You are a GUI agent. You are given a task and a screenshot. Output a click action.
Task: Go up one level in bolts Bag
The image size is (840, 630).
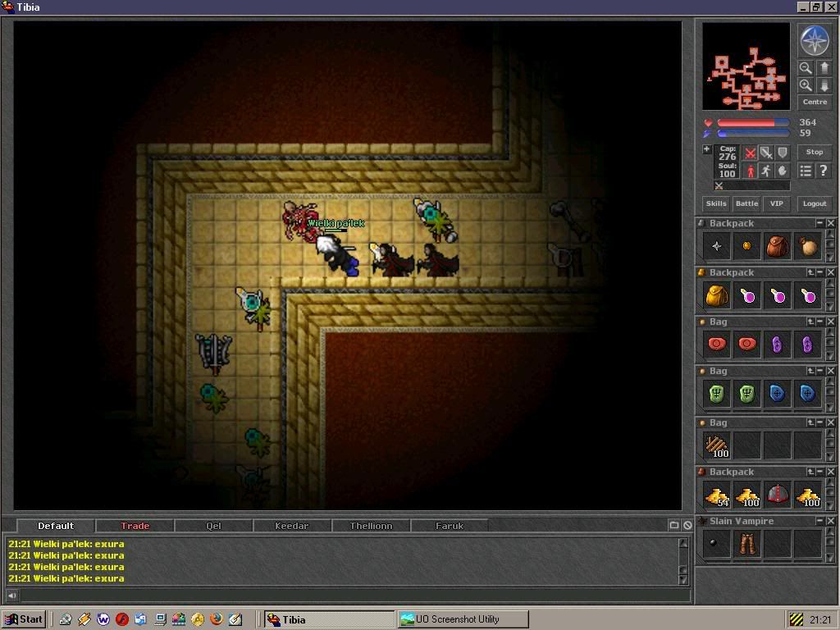pos(810,422)
